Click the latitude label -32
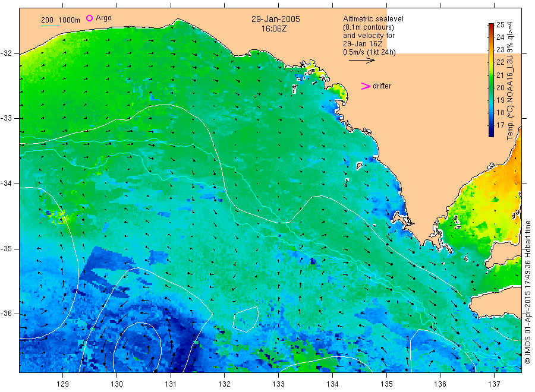The image size is (535, 392). click(x=6, y=53)
